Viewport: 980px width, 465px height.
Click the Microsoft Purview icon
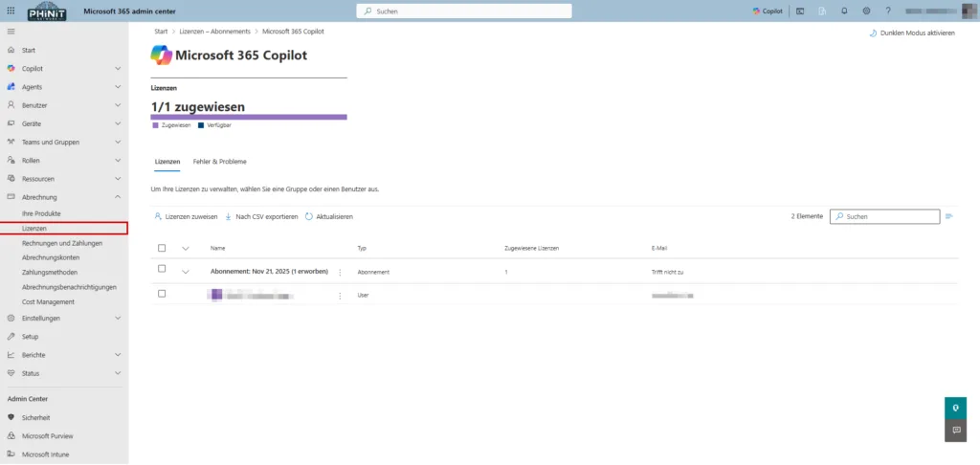tap(11, 435)
